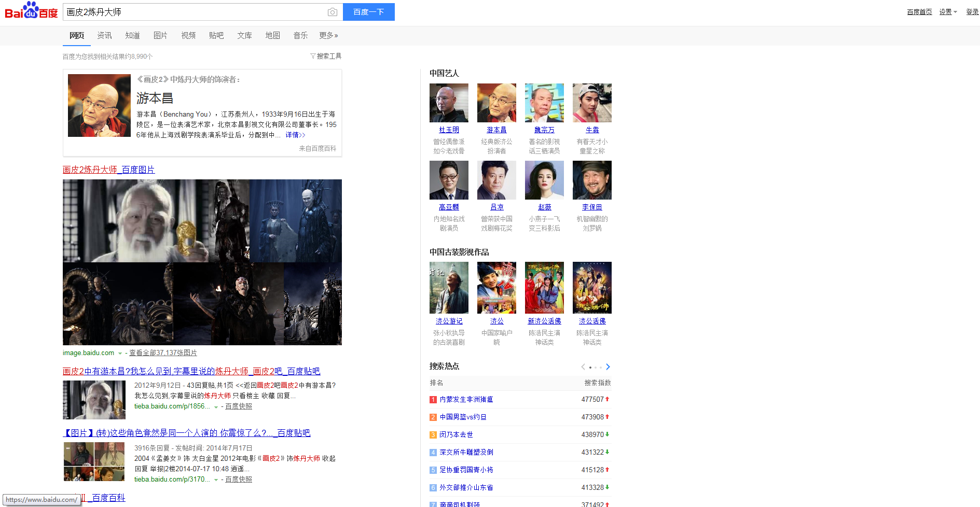Click the rank 1 badge for 内蒙发生非洲猪瘟
Image resolution: width=980 pixels, height=507 pixels.
433,400
